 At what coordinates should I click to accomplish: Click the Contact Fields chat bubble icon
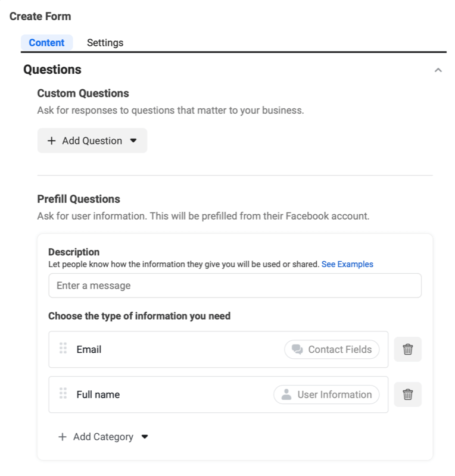pyautogui.click(x=297, y=350)
